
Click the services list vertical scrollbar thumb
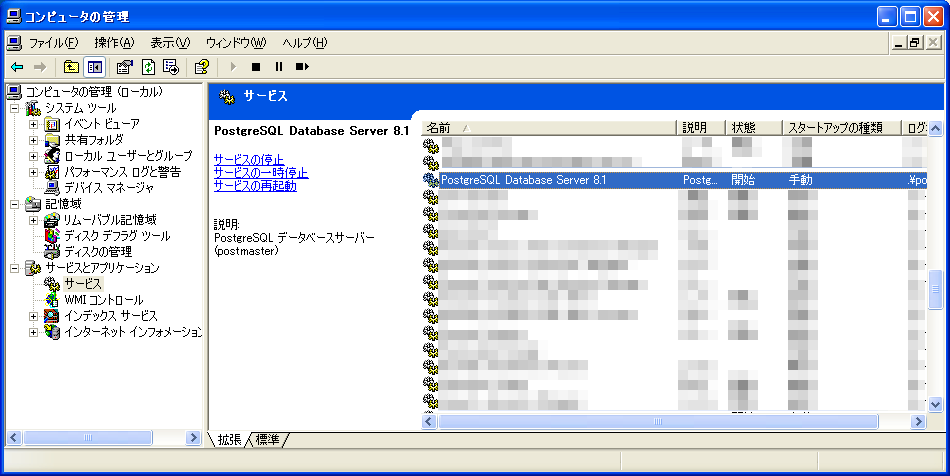coord(935,290)
